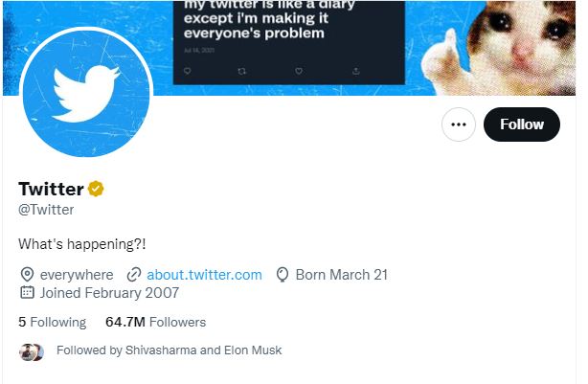Open the about.twitter.com link
This screenshot has height=384, width=588.
(x=204, y=275)
